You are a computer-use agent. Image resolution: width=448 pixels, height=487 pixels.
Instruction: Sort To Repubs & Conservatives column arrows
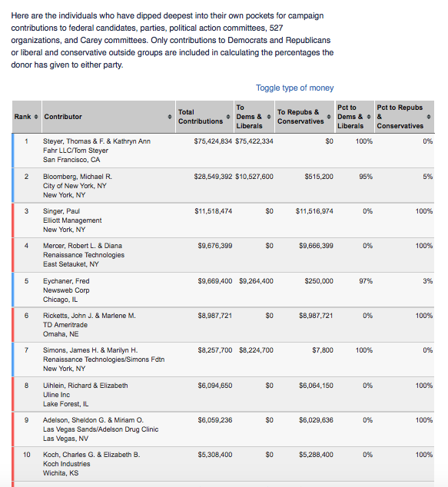tap(329, 117)
